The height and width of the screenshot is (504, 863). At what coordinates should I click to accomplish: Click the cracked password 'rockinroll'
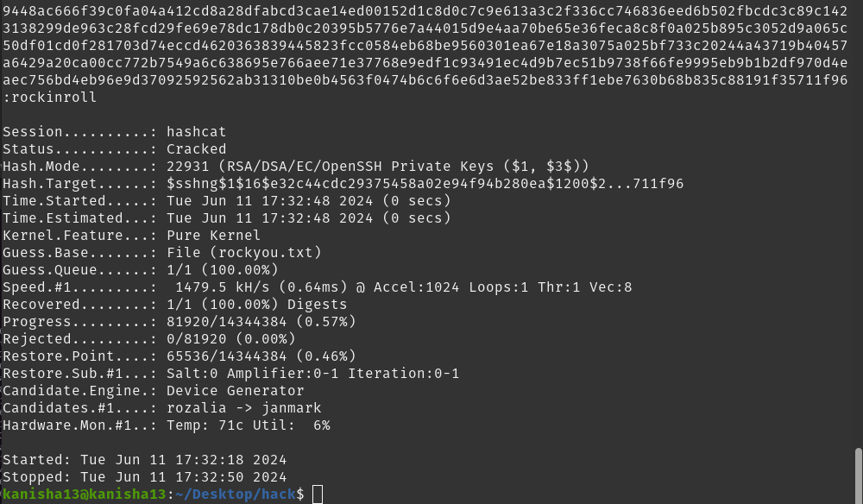pos(54,98)
